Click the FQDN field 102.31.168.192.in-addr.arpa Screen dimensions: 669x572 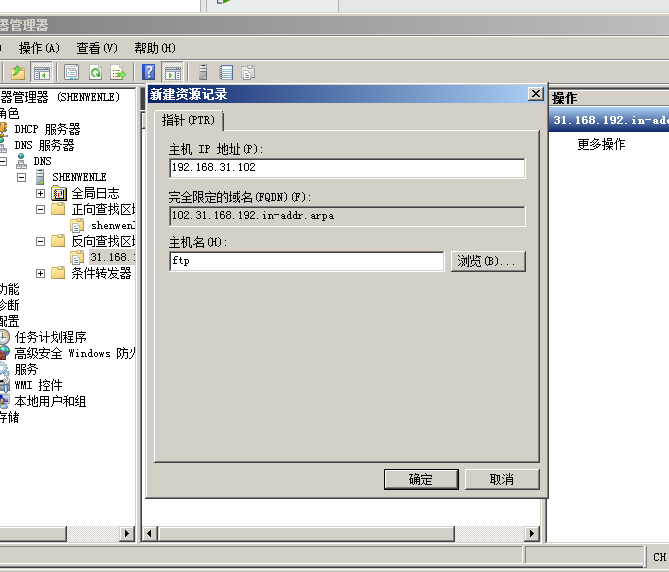tap(347, 216)
